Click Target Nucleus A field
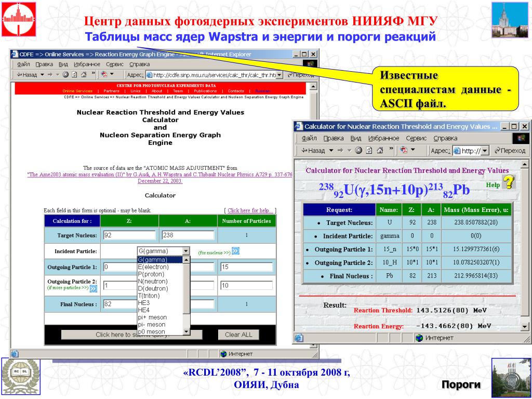This screenshot has height=399, width=532. point(188,235)
